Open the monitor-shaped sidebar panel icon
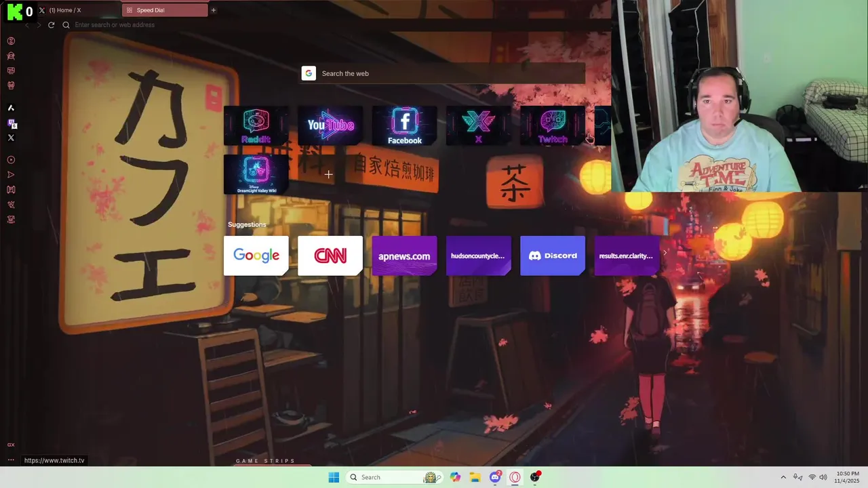The width and height of the screenshot is (868, 488). [11, 70]
